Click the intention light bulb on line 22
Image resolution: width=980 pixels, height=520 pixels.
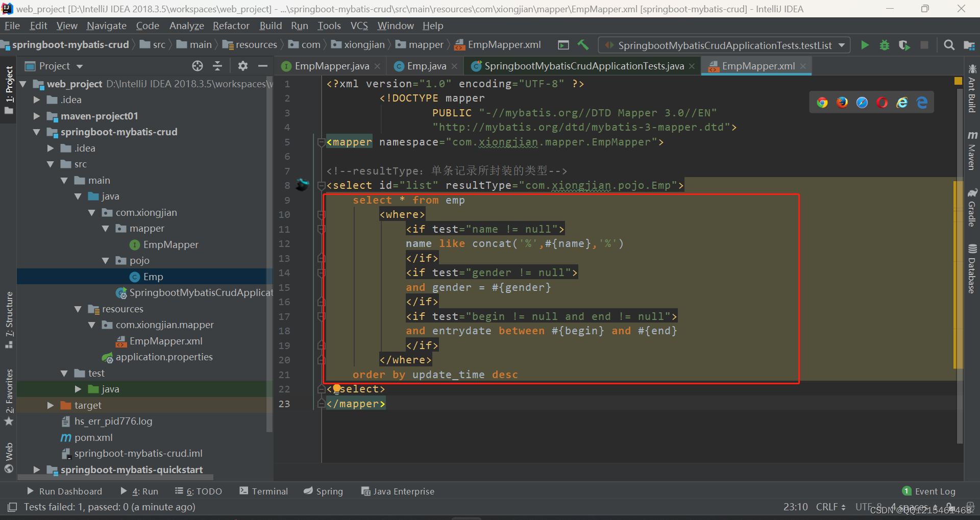(337, 389)
